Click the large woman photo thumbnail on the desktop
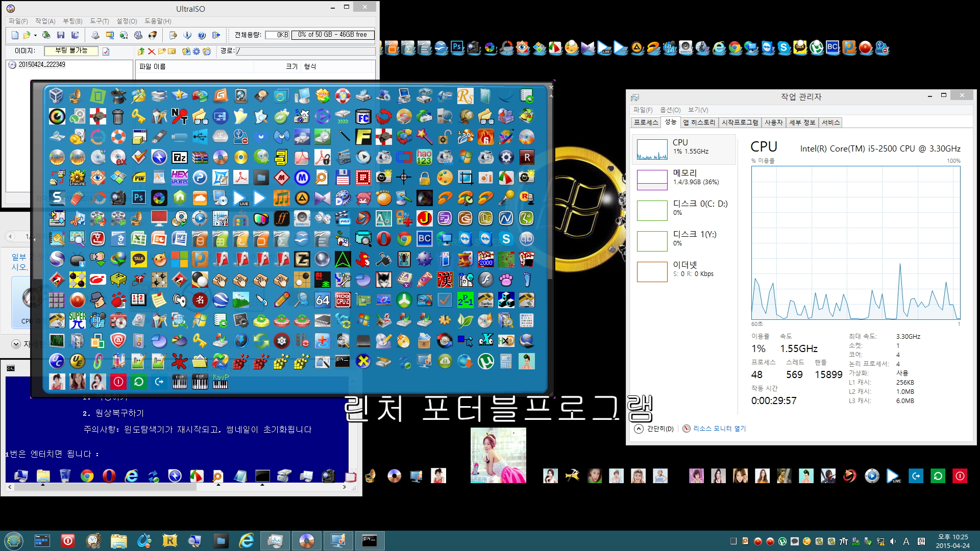This screenshot has height=551, width=980. 498,455
